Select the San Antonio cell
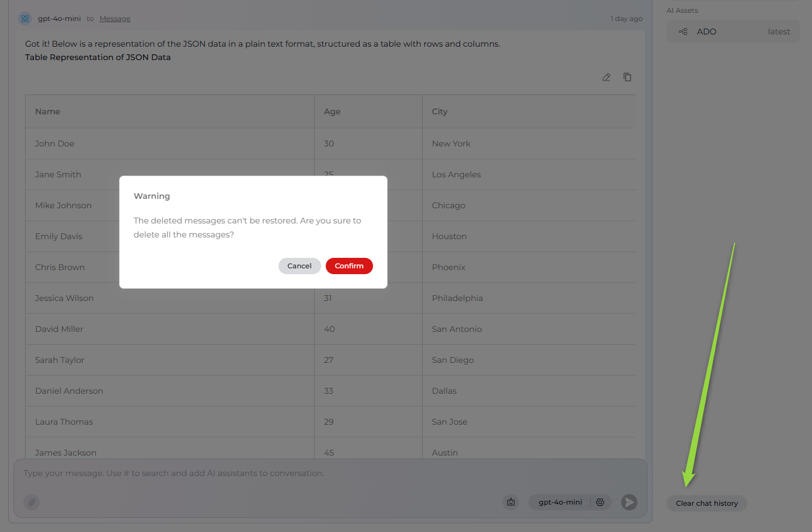The image size is (812, 532). click(x=529, y=329)
